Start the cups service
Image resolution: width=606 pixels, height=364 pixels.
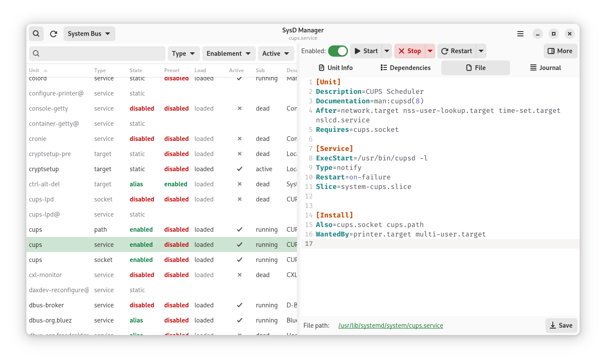pyautogui.click(x=366, y=51)
